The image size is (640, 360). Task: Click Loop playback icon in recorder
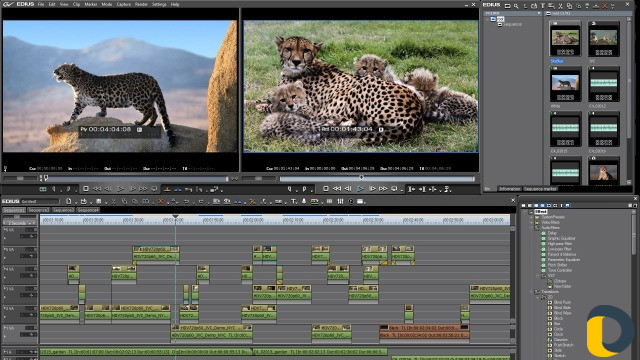click(394, 189)
